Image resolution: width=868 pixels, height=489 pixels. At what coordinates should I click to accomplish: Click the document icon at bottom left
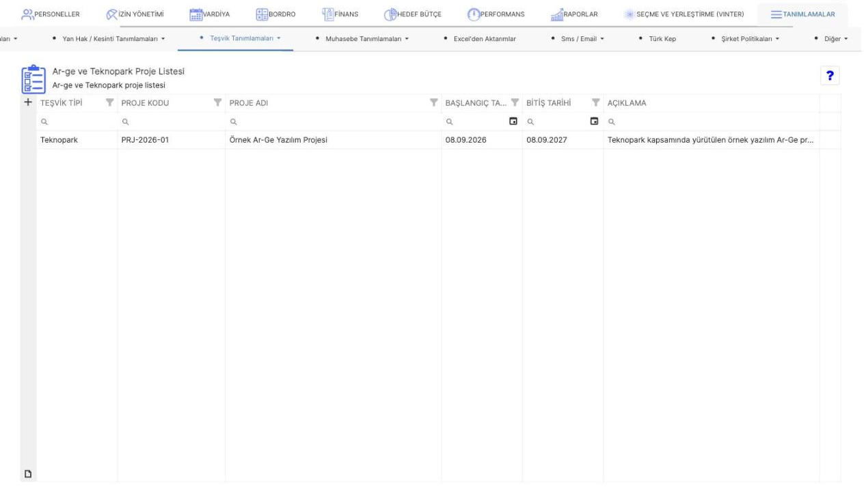point(28,474)
